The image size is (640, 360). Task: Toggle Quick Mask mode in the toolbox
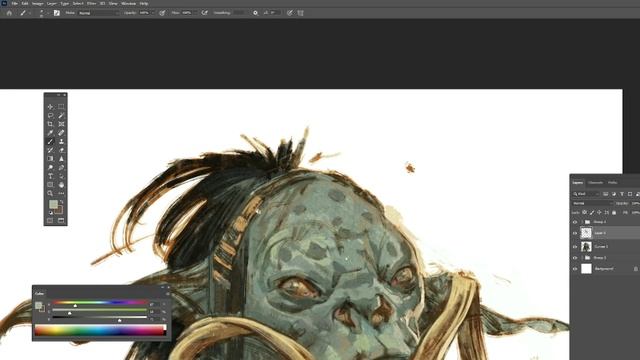click(x=50, y=220)
